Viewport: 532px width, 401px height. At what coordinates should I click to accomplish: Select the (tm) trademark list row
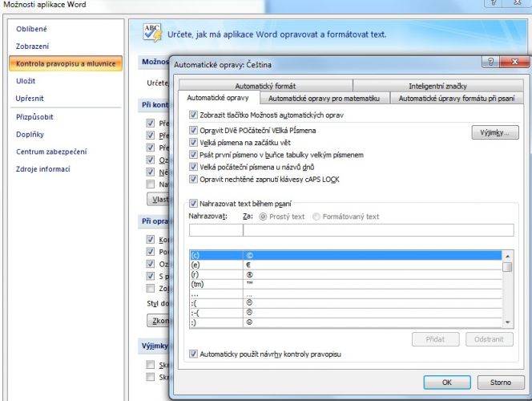(346, 284)
